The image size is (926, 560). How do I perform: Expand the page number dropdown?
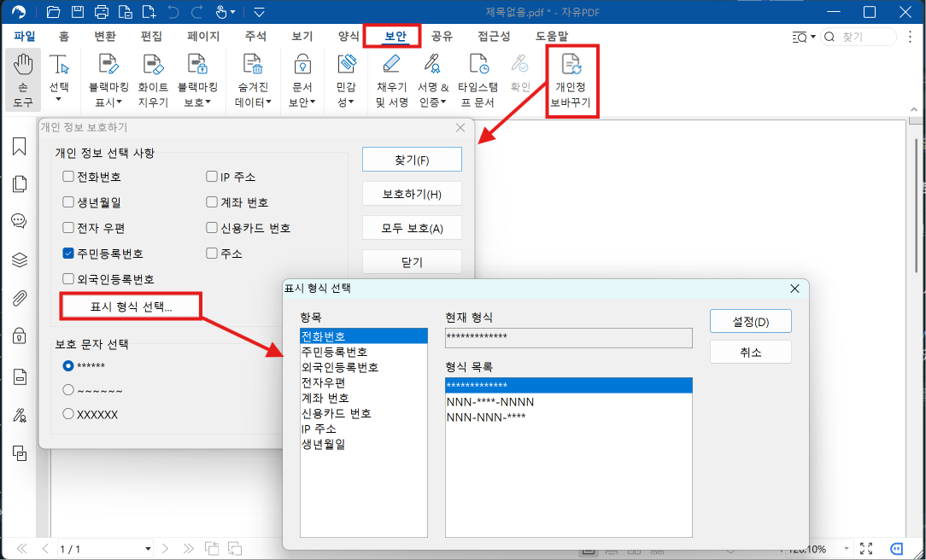point(148,550)
